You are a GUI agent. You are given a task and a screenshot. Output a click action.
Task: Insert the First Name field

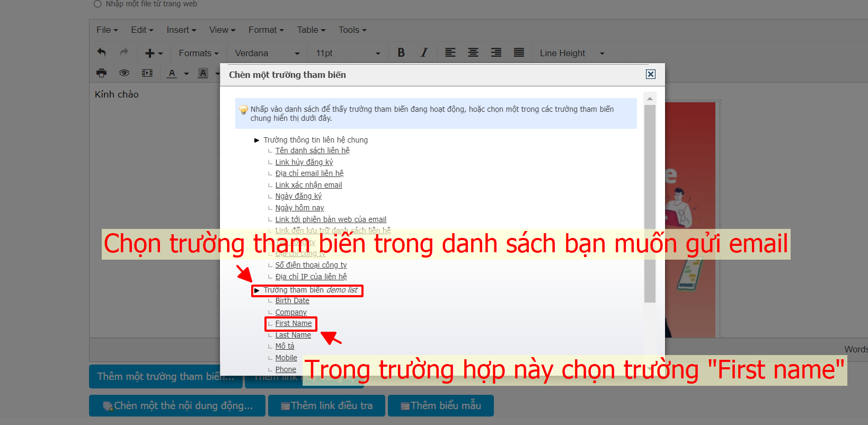[x=294, y=323]
